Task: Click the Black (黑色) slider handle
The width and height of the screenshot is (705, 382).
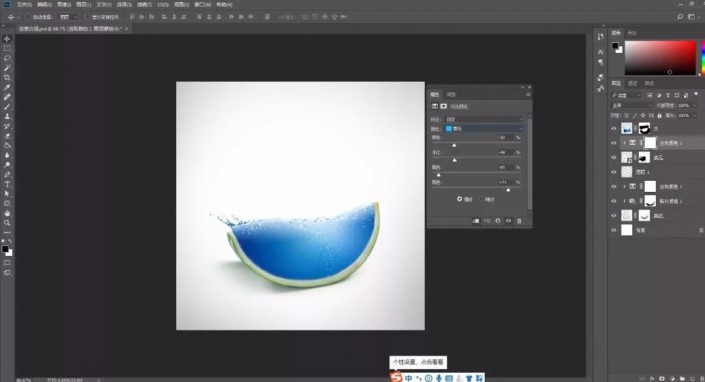Action: point(508,190)
